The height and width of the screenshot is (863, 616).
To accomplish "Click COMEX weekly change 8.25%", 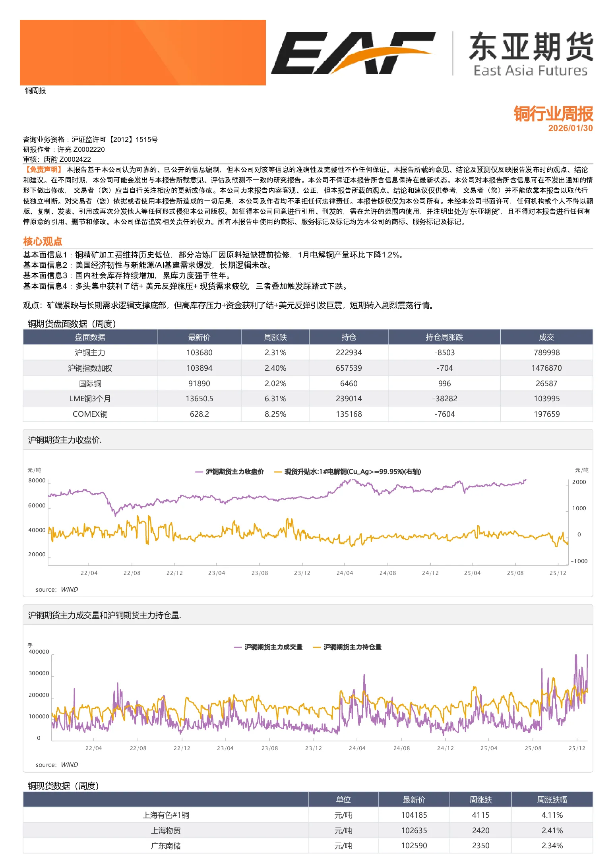I will [275, 414].
